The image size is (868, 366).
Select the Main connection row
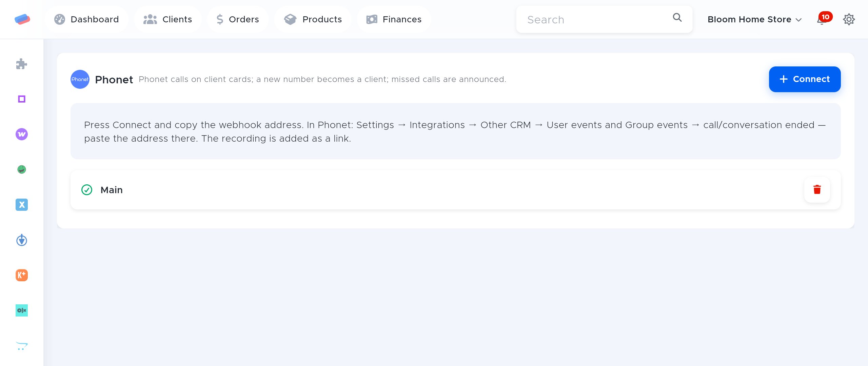[456, 190]
